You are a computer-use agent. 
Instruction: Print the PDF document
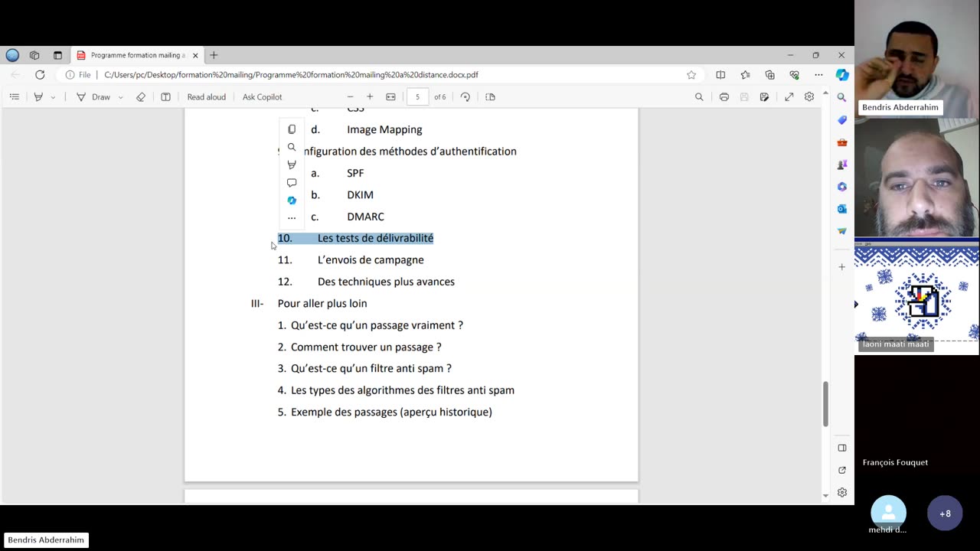pos(724,97)
